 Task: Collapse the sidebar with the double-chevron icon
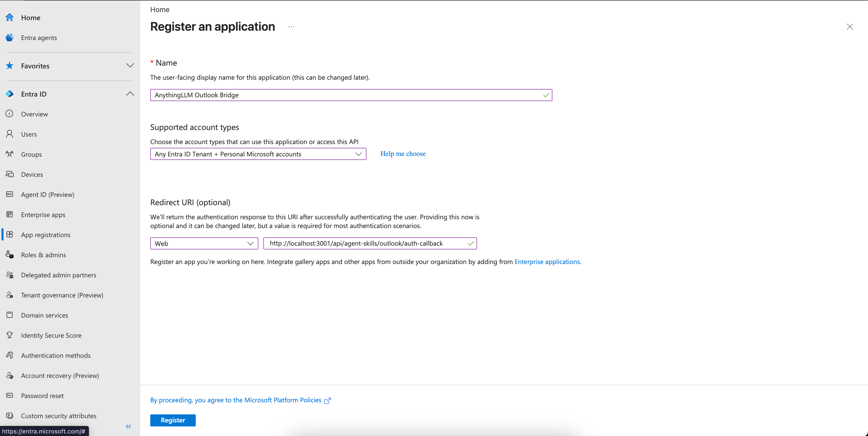tap(128, 426)
